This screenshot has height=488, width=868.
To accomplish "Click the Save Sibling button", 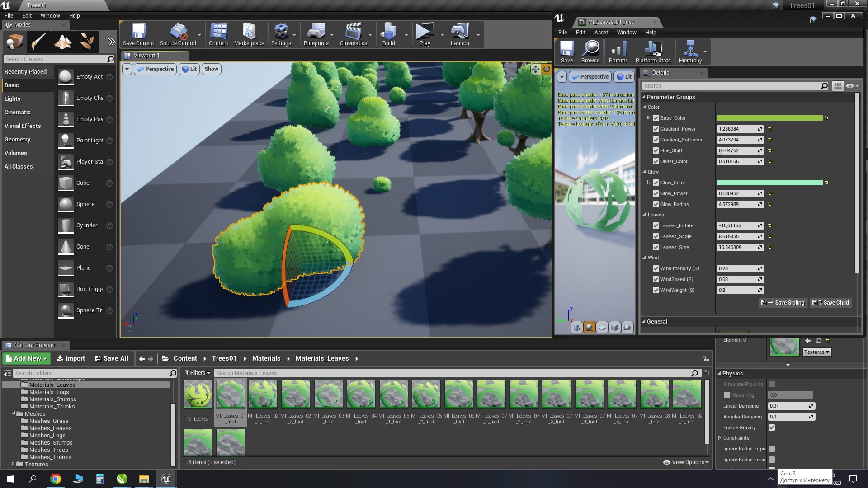I will pos(783,303).
